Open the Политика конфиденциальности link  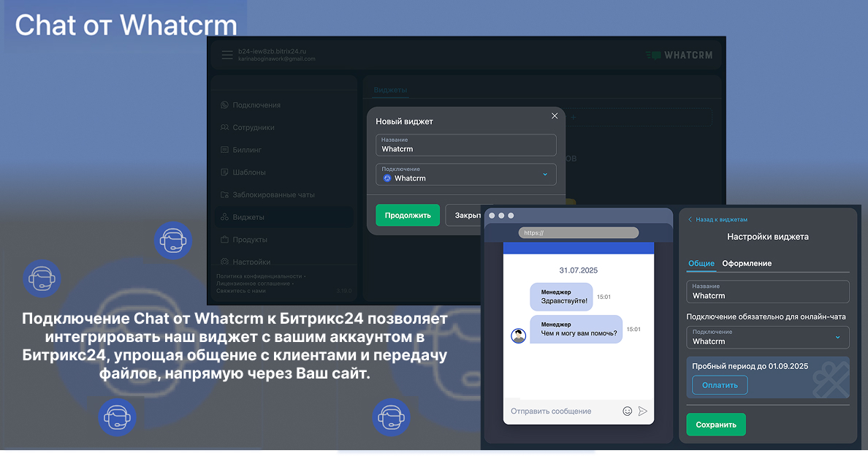[259, 276]
